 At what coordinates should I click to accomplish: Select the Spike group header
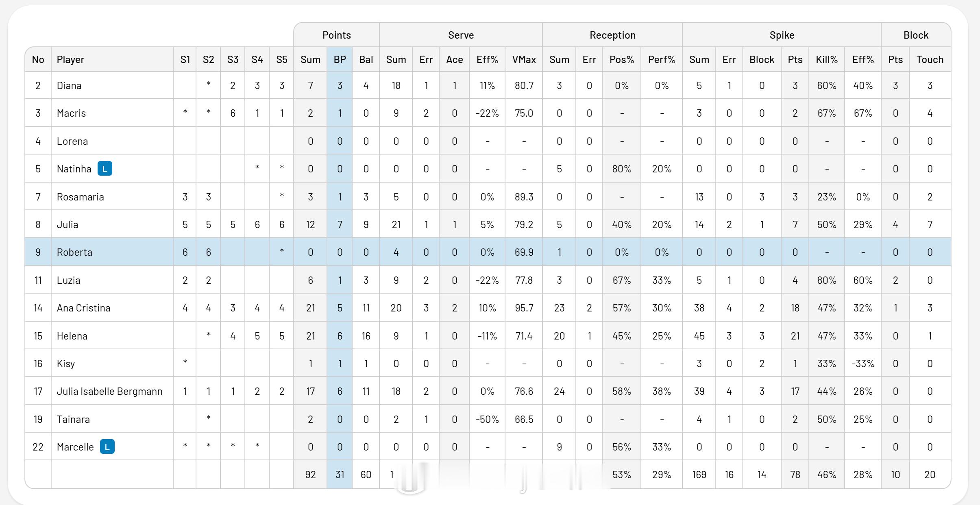click(782, 35)
